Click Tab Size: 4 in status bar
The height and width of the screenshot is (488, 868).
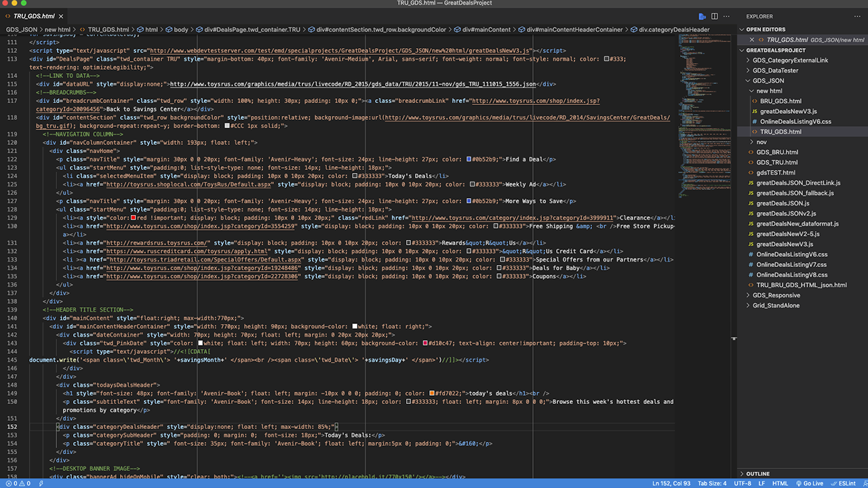coord(711,483)
